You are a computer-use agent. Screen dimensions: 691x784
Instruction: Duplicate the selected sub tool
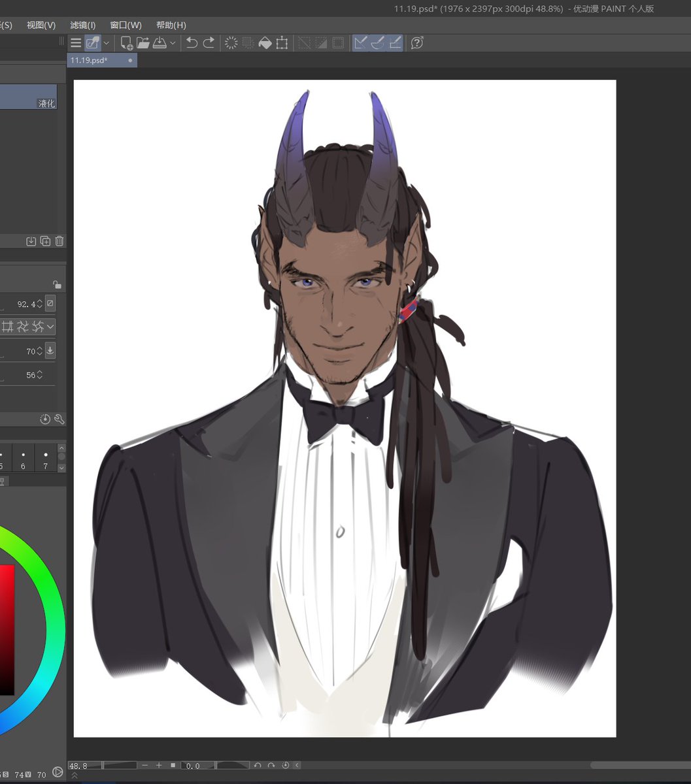coord(45,241)
